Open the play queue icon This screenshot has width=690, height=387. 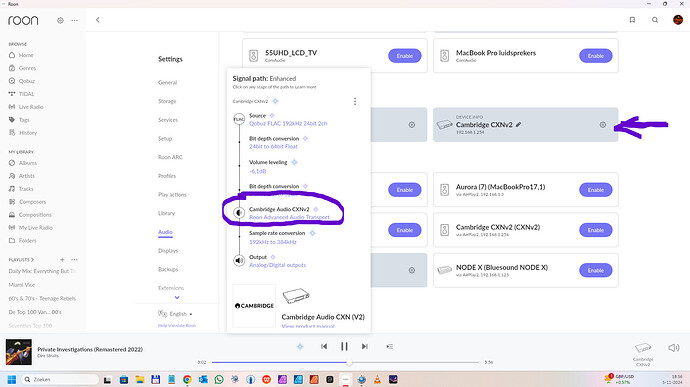pyautogui.click(x=389, y=346)
